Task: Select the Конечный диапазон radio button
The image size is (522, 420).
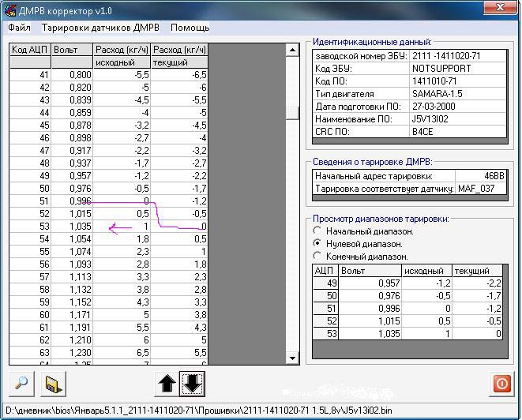Action: click(317, 257)
